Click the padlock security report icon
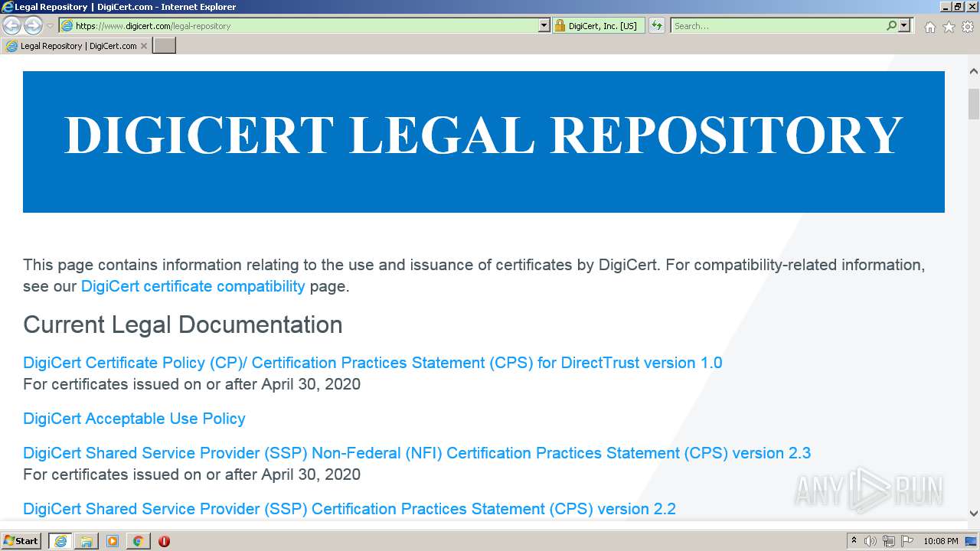This screenshot has width=980, height=551. click(x=560, y=26)
